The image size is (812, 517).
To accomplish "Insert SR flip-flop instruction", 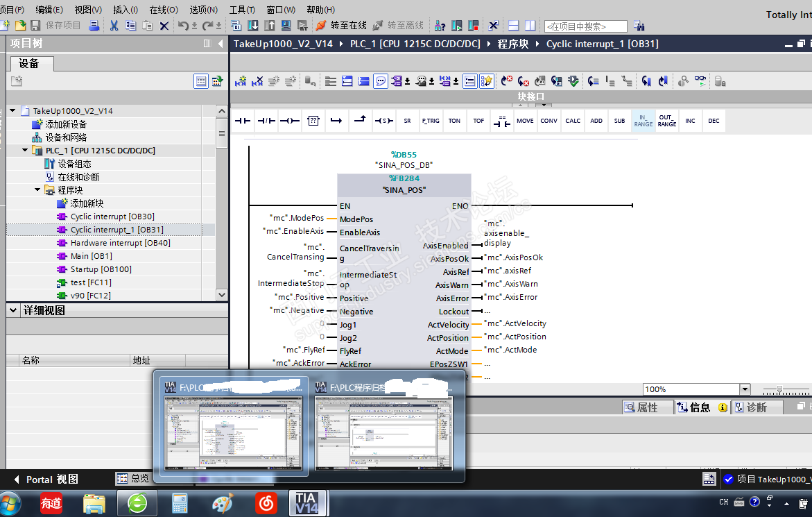I will tap(407, 121).
